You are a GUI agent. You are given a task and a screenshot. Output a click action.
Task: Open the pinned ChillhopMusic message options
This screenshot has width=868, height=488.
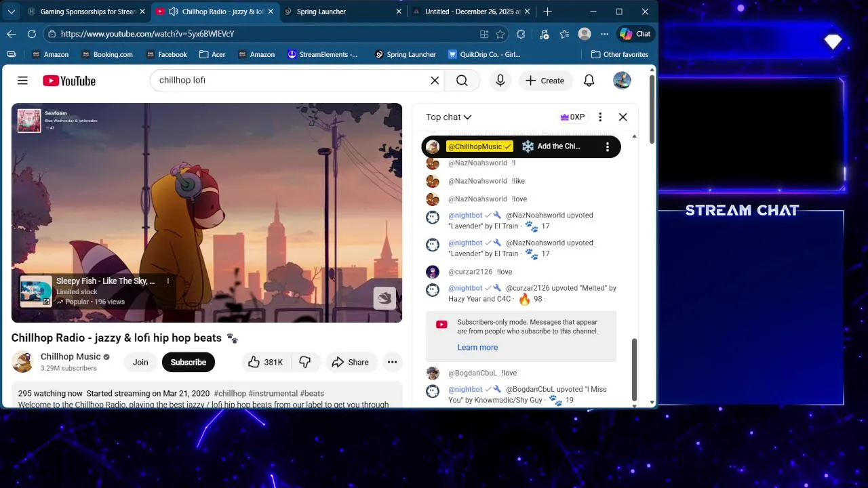[608, 146]
